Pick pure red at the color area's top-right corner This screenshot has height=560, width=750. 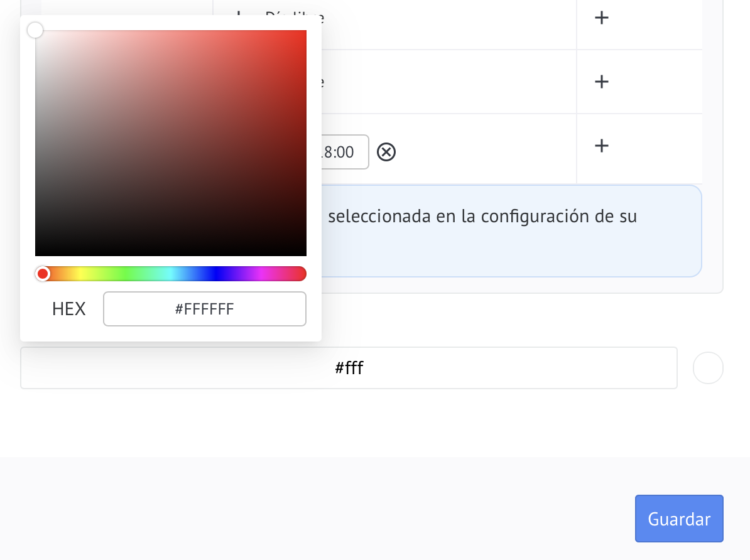pos(305,31)
